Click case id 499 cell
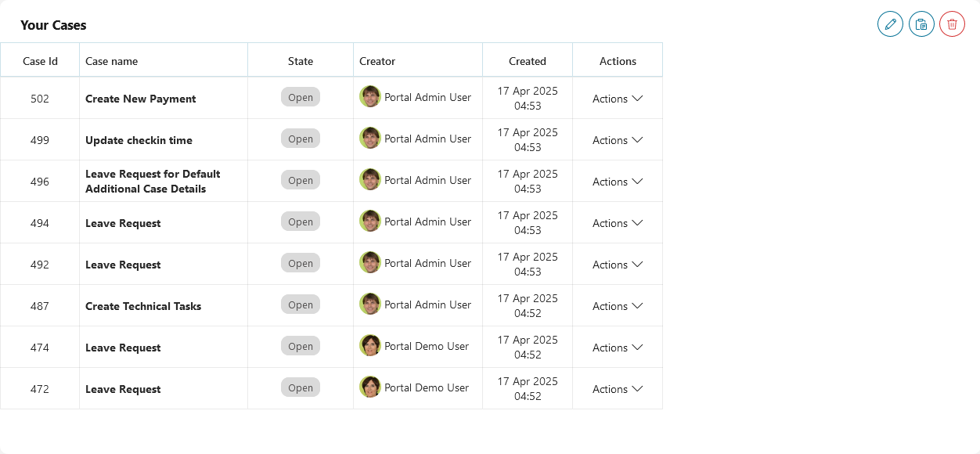Image resolution: width=980 pixels, height=454 pixels. tap(40, 140)
